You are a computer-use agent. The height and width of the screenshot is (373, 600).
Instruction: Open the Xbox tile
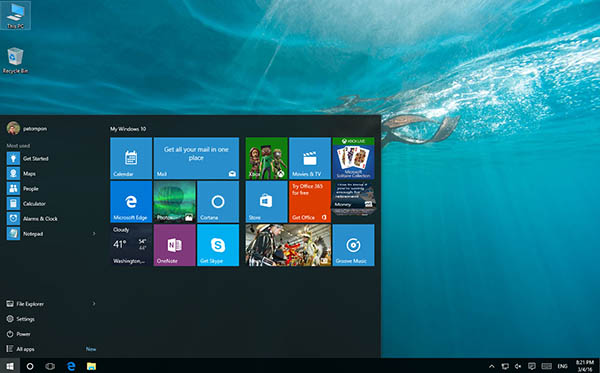pyautogui.click(x=266, y=158)
